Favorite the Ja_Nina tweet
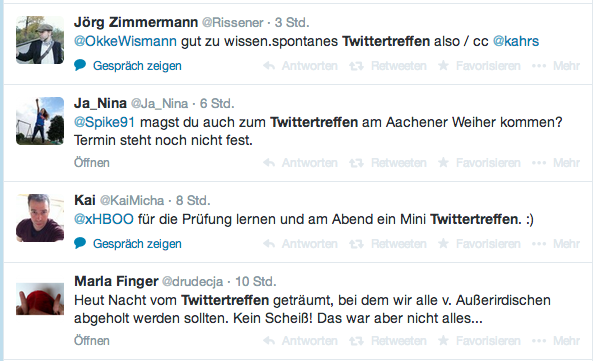Viewport: 593px width, 361px height. [479, 163]
